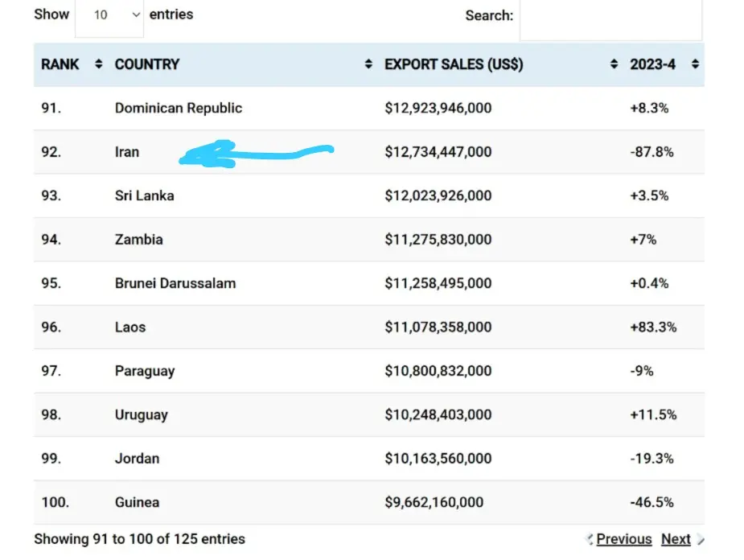Click Sri Lanka in the country column
The image size is (744, 560).
pos(145,196)
